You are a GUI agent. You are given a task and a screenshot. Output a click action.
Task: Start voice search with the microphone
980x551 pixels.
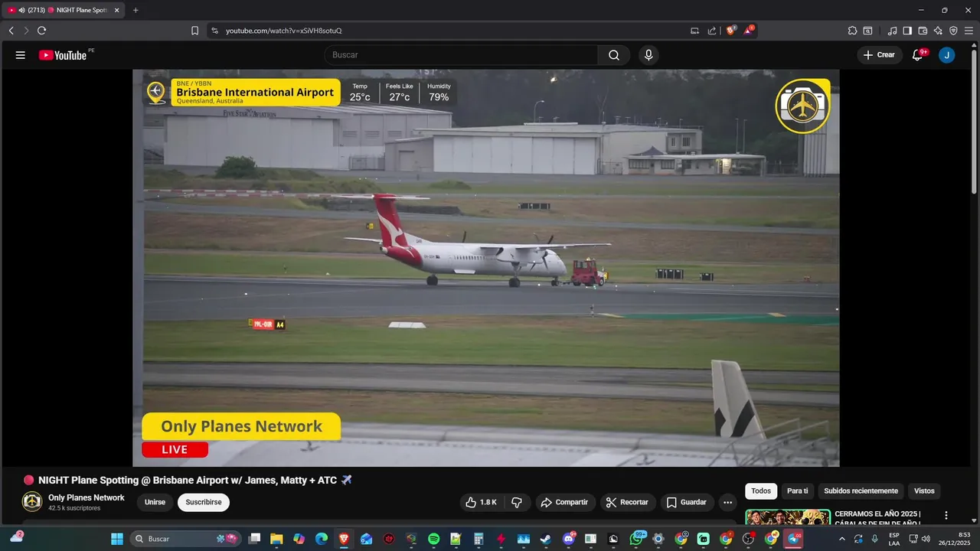(648, 55)
